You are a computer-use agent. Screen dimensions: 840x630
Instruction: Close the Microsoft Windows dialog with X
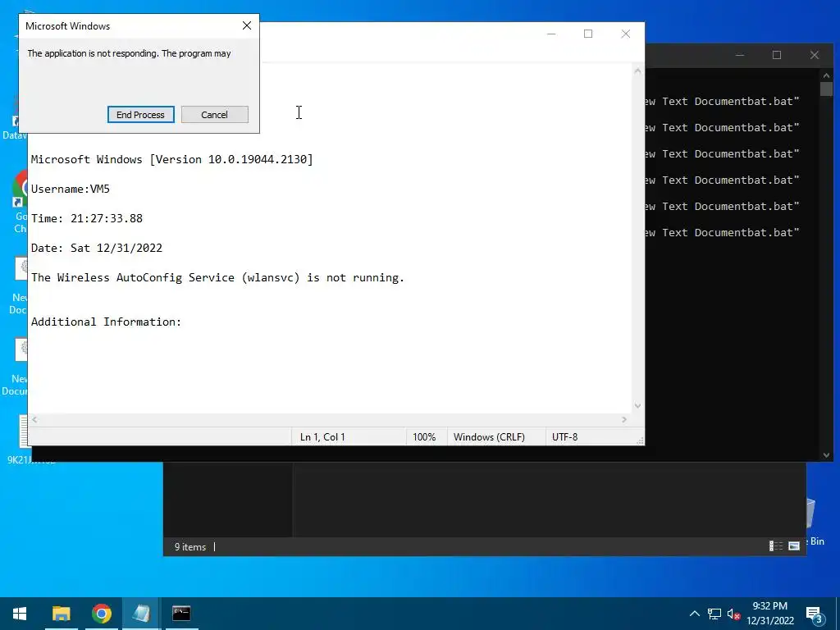pyautogui.click(x=246, y=25)
